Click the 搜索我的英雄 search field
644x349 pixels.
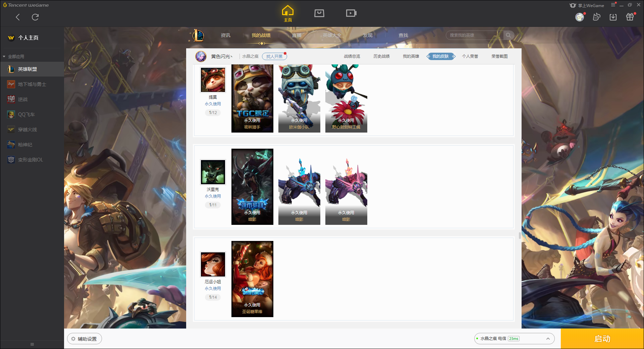475,35
